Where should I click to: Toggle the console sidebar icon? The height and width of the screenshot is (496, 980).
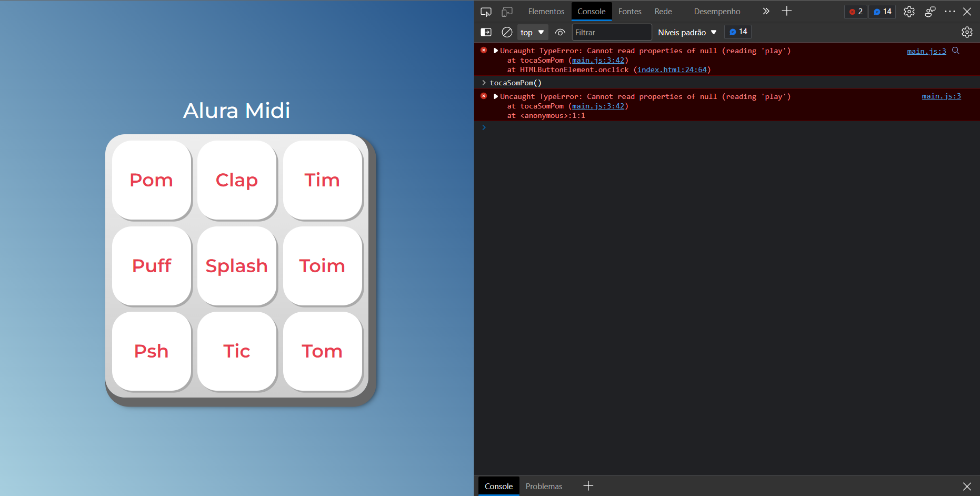[x=486, y=32]
